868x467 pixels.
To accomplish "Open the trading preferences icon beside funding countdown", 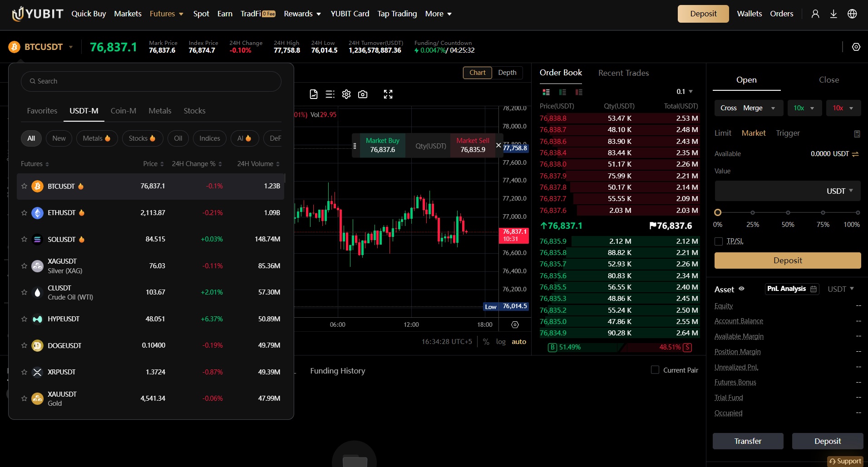I will click(856, 47).
